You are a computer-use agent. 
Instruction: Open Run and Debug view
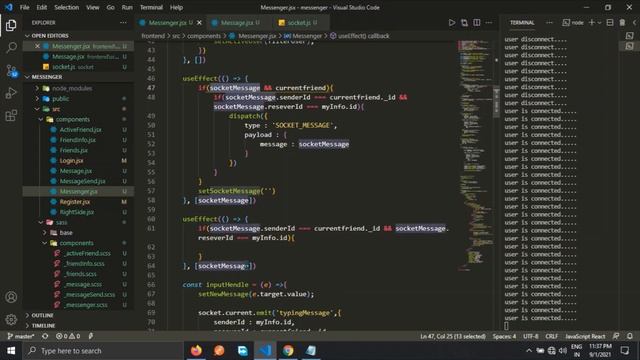(11, 93)
